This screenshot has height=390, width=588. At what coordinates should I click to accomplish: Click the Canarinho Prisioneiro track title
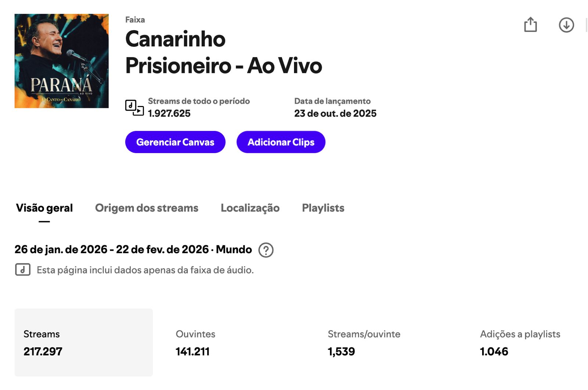pos(223,52)
